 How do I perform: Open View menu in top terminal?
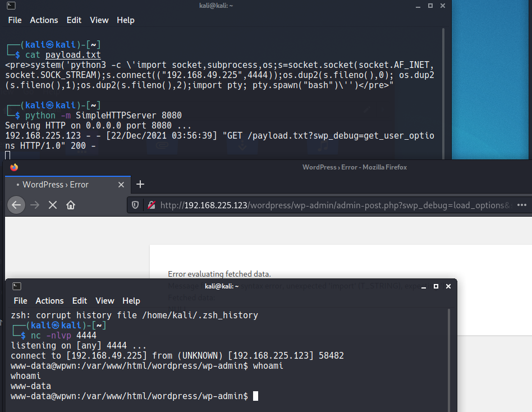pyautogui.click(x=99, y=20)
